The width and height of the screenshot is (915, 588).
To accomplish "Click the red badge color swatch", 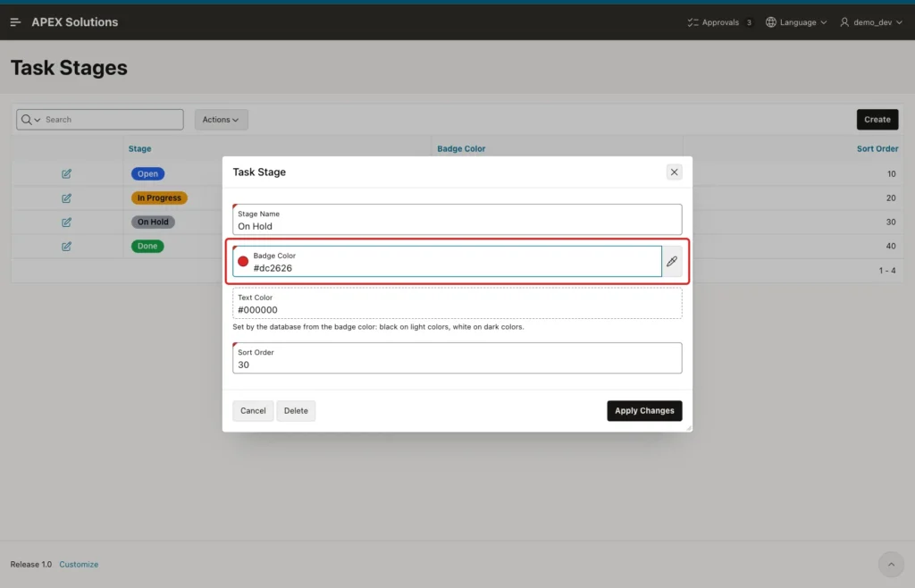I will point(243,261).
